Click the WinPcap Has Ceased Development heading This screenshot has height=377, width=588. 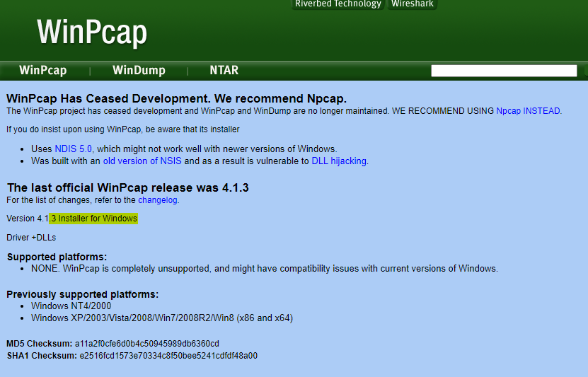tap(176, 98)
